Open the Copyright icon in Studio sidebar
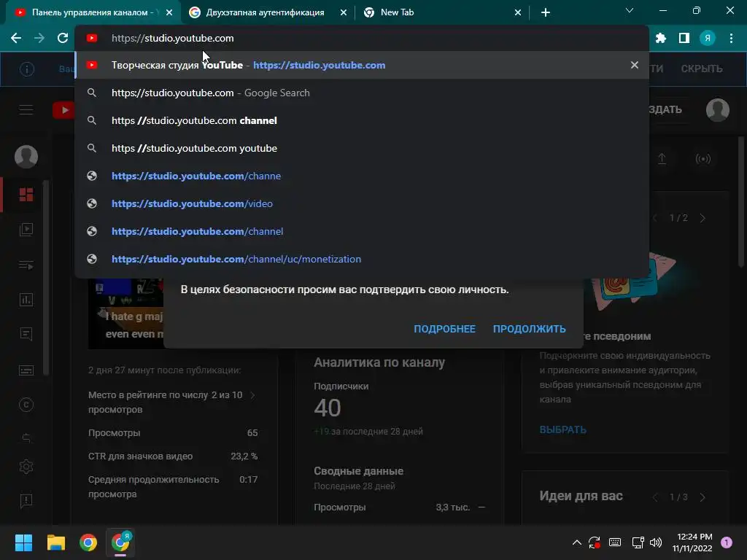Viewport: 747px width, 560px height. [x=26, y=405]
